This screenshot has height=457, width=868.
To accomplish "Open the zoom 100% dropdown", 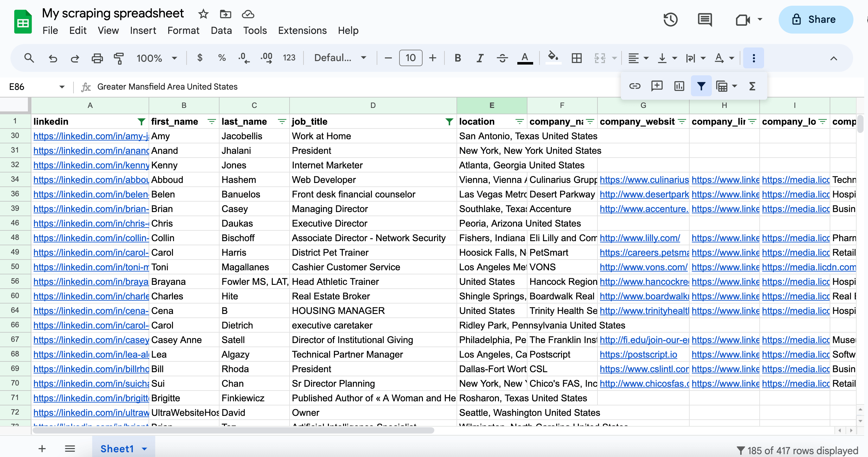I will (x=156, y=58).
